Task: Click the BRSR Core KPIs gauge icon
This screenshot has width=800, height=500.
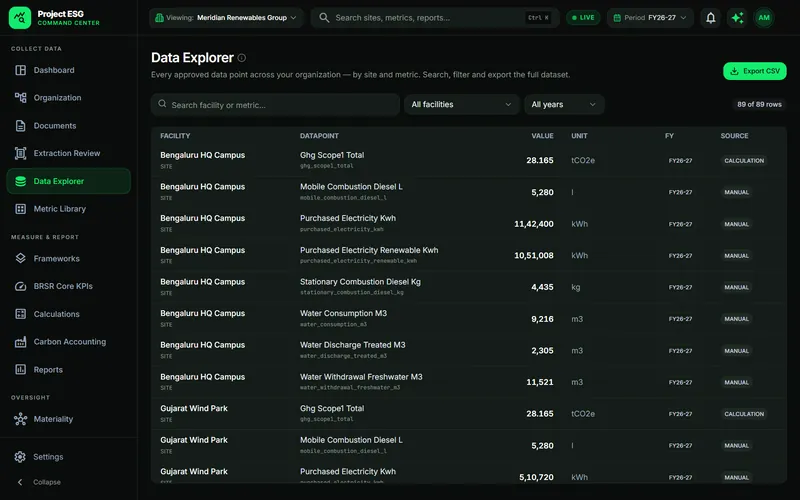Action: (x=20, y=286)
